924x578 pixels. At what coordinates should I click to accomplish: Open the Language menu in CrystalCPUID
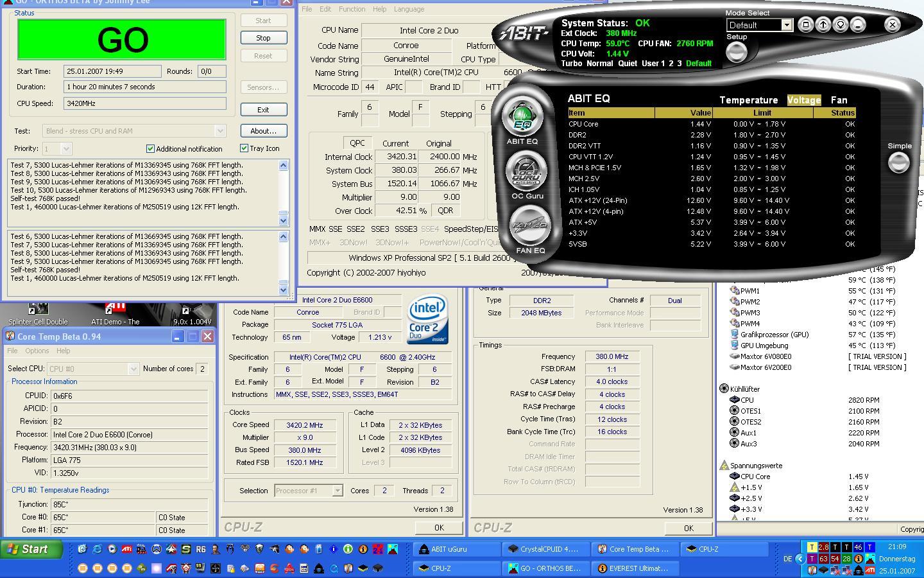[x=409, y=9]
